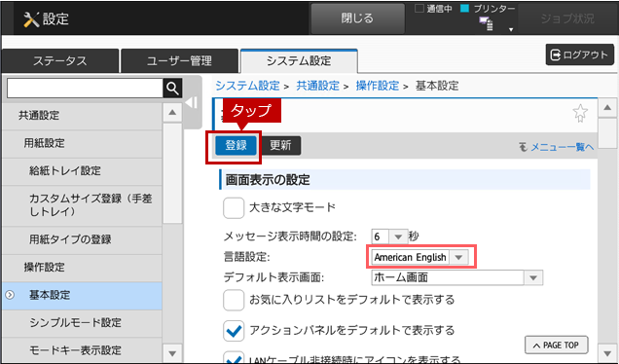Click the search magnifier icon
The image size is (619, 364).
[172, 88]
